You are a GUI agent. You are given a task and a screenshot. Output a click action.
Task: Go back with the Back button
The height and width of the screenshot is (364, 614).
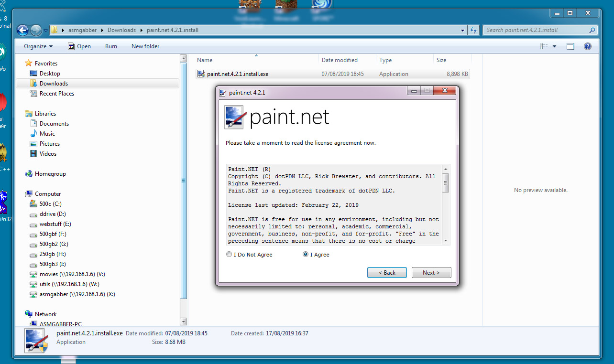[x=387, y=272]
